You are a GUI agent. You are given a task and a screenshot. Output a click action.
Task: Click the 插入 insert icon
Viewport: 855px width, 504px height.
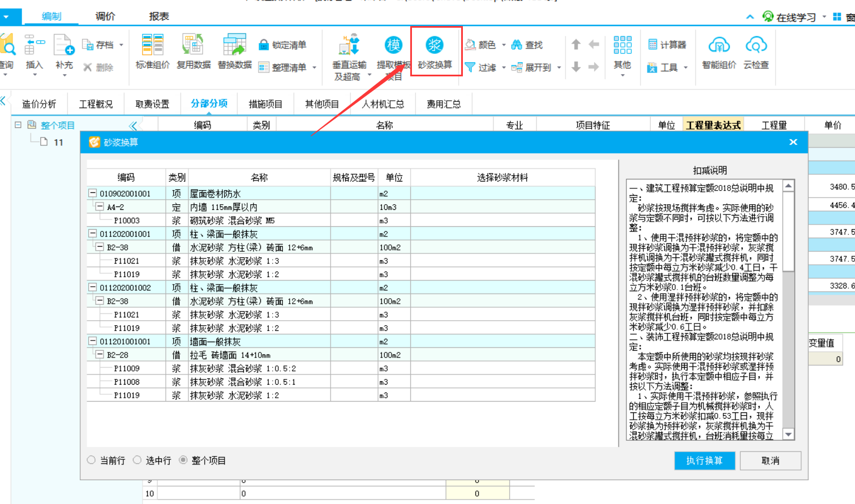pyautogui.click(x=34, y=45)
